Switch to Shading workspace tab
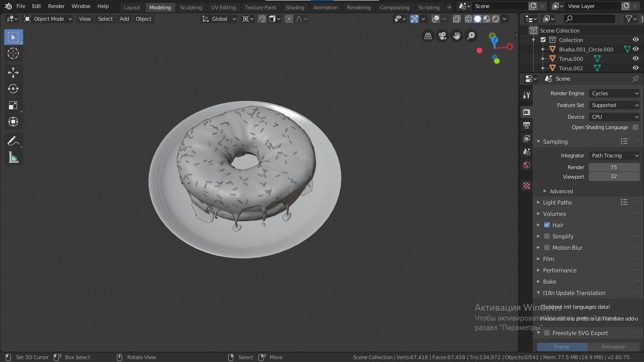Viewport: 644px width, 362px height. click(x=295, y=7)
